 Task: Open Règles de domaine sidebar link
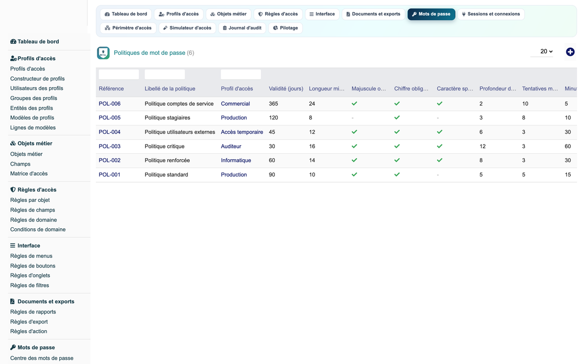pos(33,220)
